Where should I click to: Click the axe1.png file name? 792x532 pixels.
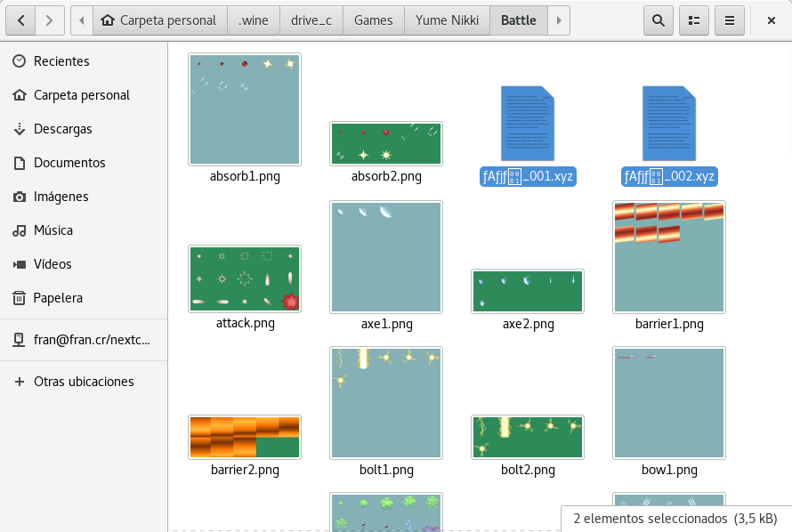pyautogui.click(x=387, y=324)
